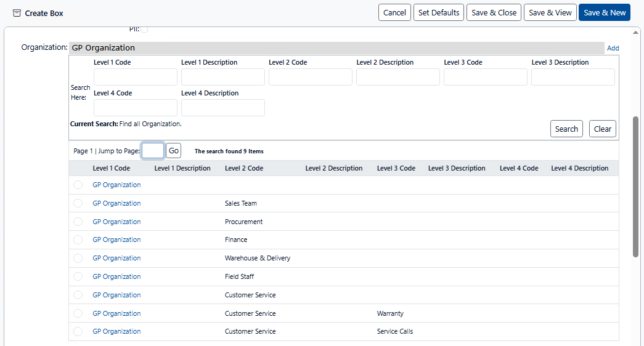Toggle the PII checkbox
The height and width of the screenshot is (346, 644).
coord(144,29)
